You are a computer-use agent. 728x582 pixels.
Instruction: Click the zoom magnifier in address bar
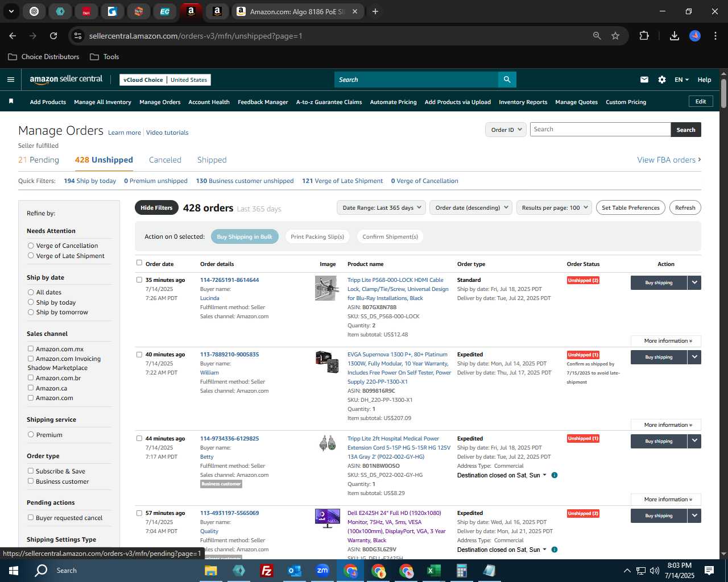click(x=597, y=36)
